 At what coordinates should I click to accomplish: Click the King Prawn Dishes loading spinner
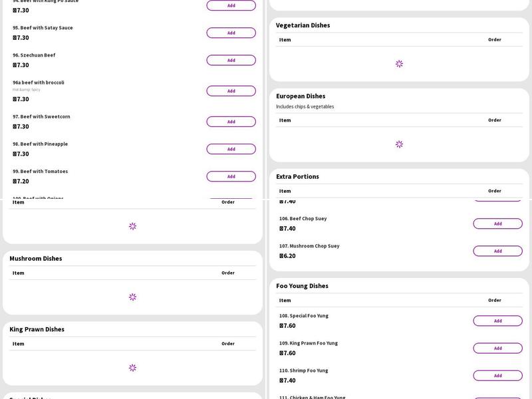coord(132,368)
